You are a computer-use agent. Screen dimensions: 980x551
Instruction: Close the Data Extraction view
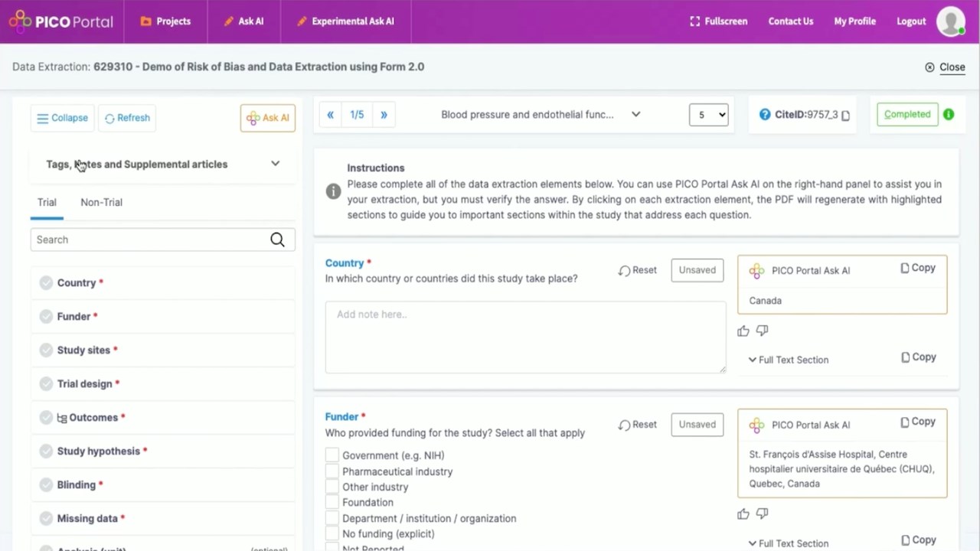coord(945,67)
